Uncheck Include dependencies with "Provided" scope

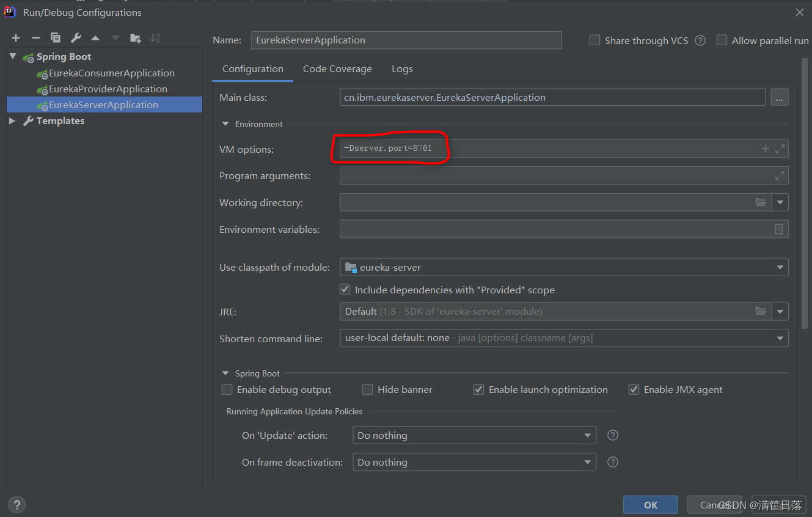[345, 290]
